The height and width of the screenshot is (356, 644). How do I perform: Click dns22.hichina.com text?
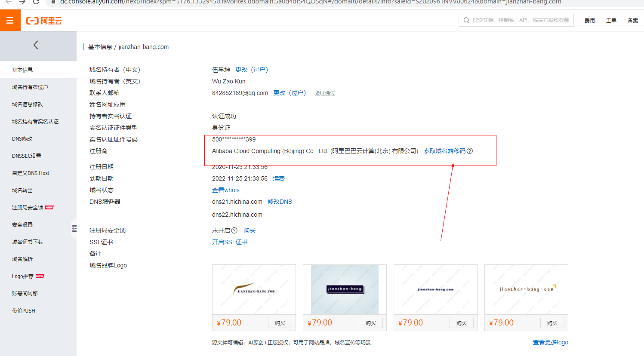tap(237, 215)
